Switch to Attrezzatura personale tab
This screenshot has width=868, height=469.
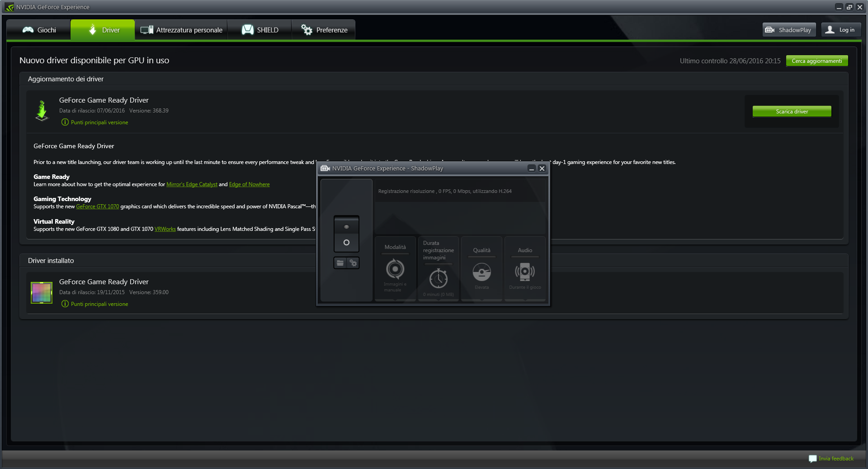tap(181, 30)
